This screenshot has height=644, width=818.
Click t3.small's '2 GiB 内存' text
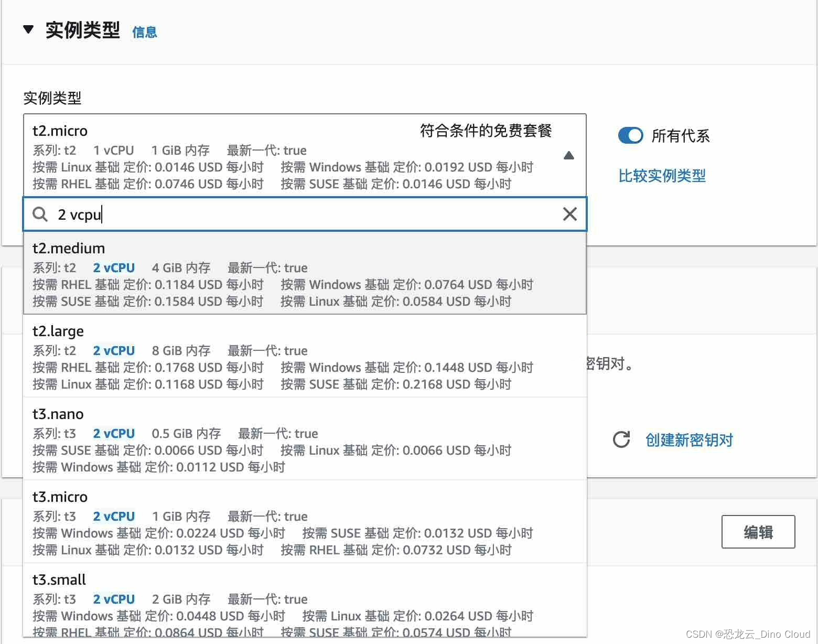[x=181, y=599]
